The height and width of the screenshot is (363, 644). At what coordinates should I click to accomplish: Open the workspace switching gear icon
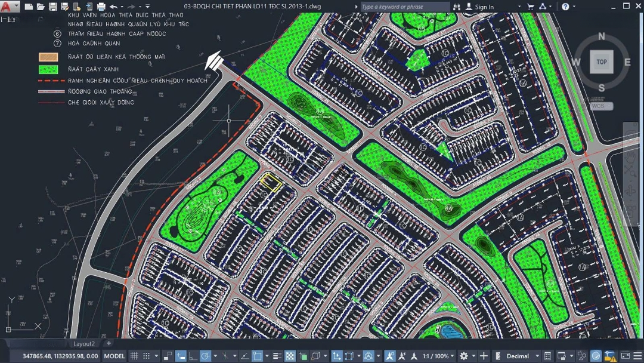464,356
